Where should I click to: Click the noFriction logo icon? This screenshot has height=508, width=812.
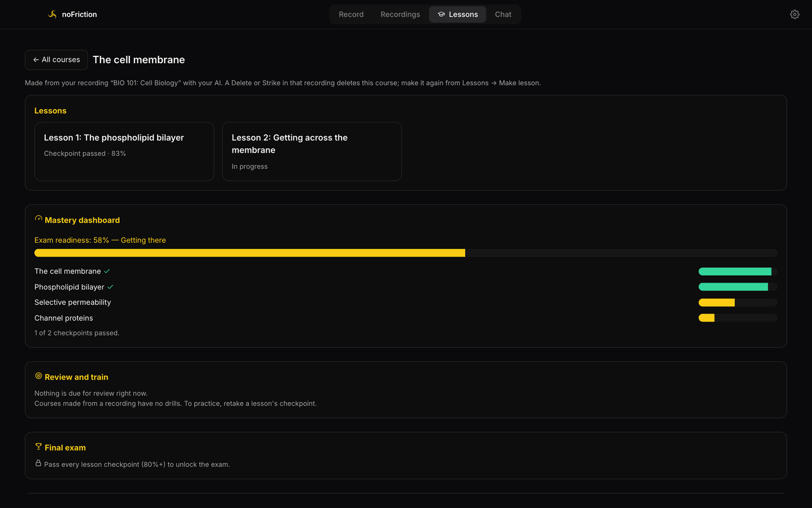click(x=52, y=15)
